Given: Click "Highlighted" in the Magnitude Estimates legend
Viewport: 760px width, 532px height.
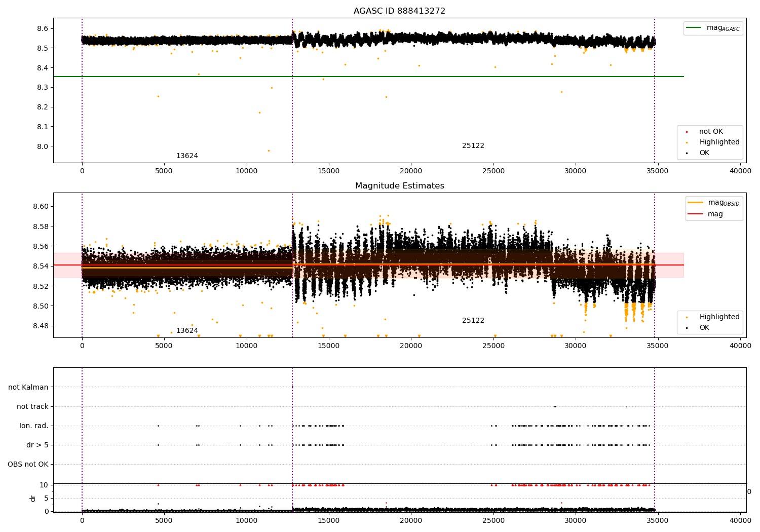Looking at the screenshot, I should click(719, 317).
